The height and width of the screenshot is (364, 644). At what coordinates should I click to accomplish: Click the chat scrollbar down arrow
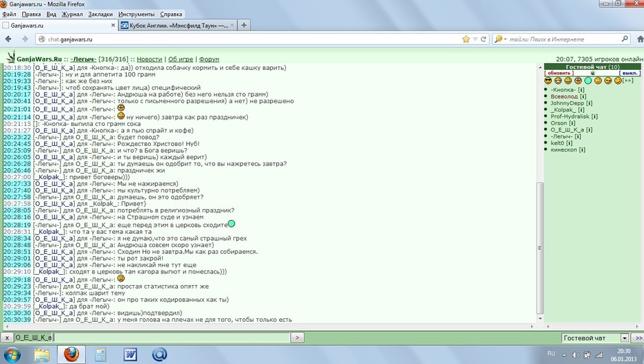coord(540,319)
